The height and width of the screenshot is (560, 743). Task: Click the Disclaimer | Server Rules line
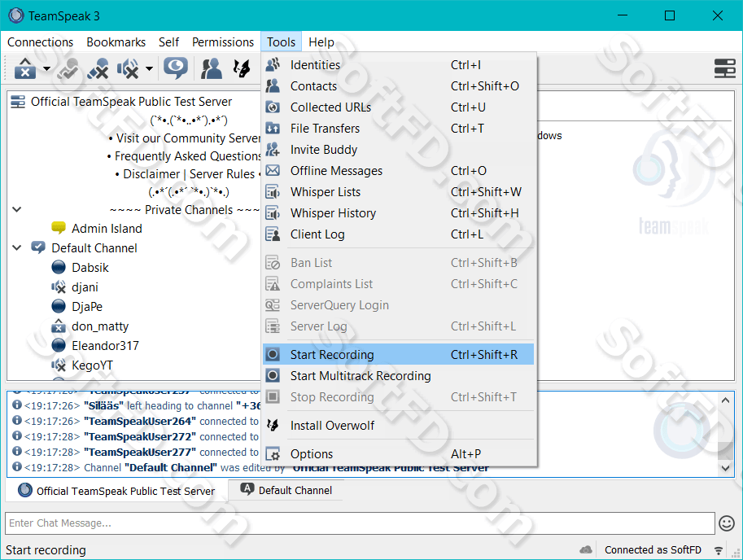pyautogui.click(x=189, y=174)
